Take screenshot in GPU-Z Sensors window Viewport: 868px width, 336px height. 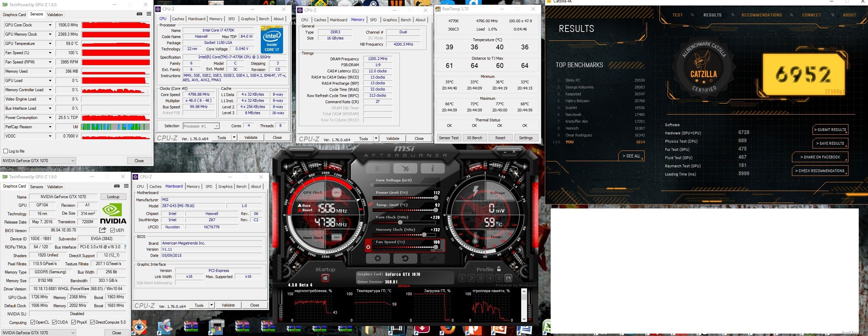coord(139,14)
